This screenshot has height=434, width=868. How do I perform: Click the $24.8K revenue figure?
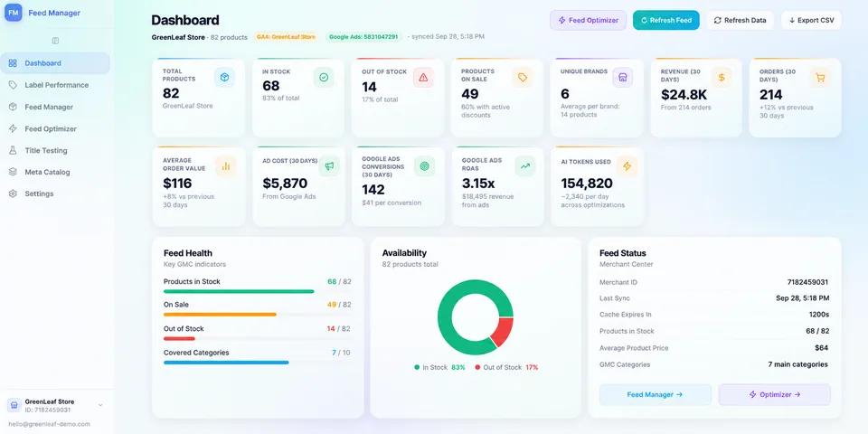[x=684, y=95]
